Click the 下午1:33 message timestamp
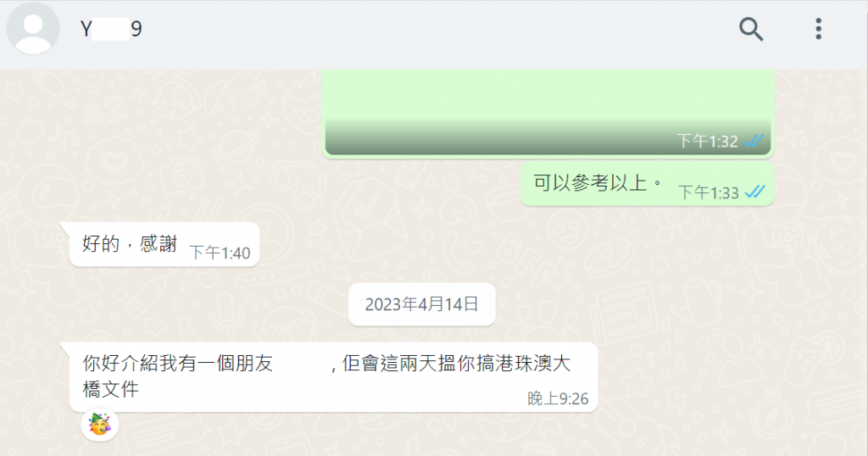Viewport: 868px width, 456px height. [709, 192]
